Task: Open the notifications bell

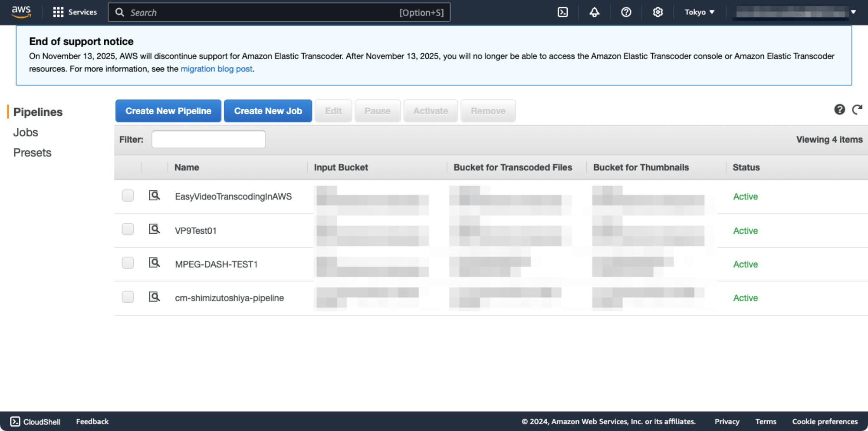Action: pyautogui.click(x=594, y=12)
